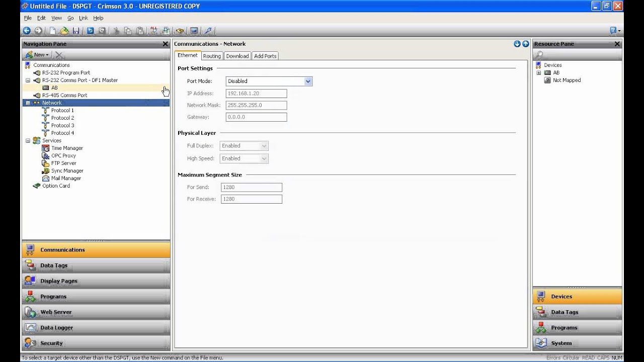Select RS-485 Comms Port in tree
Viewport: 644px width, 362px height.
pos(64,96)
